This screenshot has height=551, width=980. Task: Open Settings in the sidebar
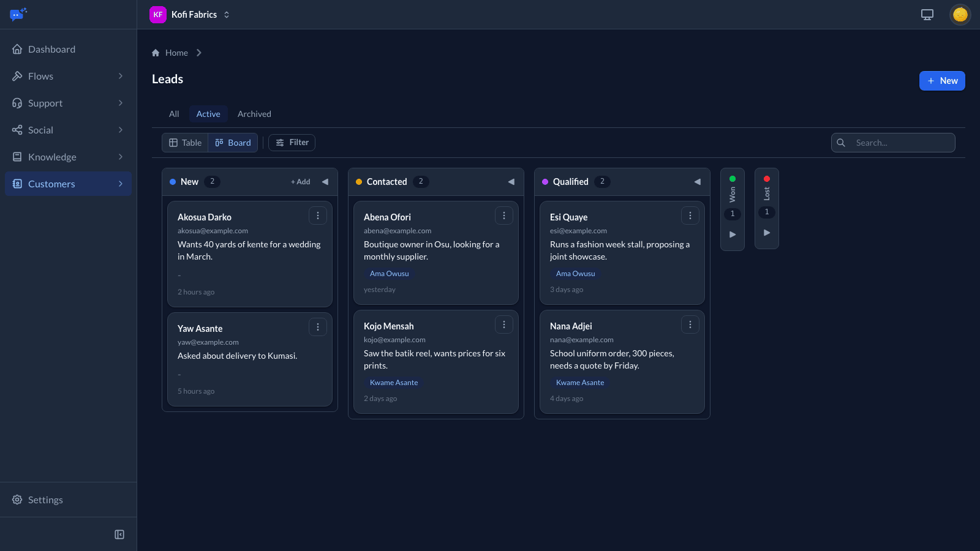pos(68,500)
